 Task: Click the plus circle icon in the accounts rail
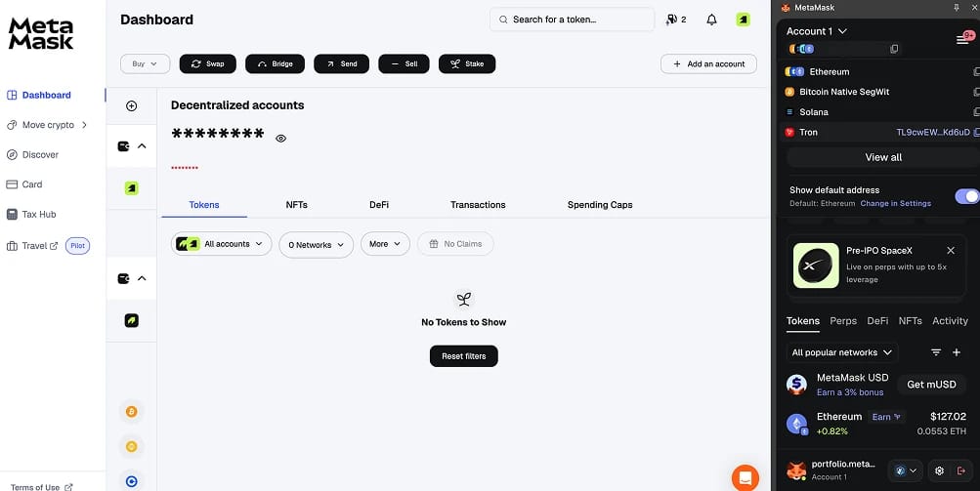coord(131,106)
